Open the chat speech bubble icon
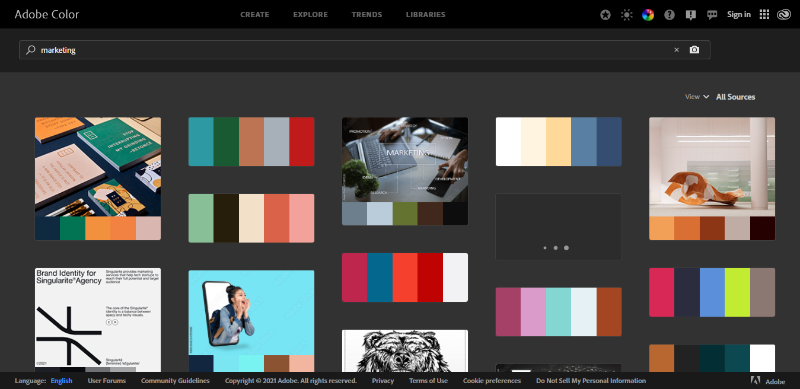The height and width of the screenshot is (389, 800). [x=712, y=15]
